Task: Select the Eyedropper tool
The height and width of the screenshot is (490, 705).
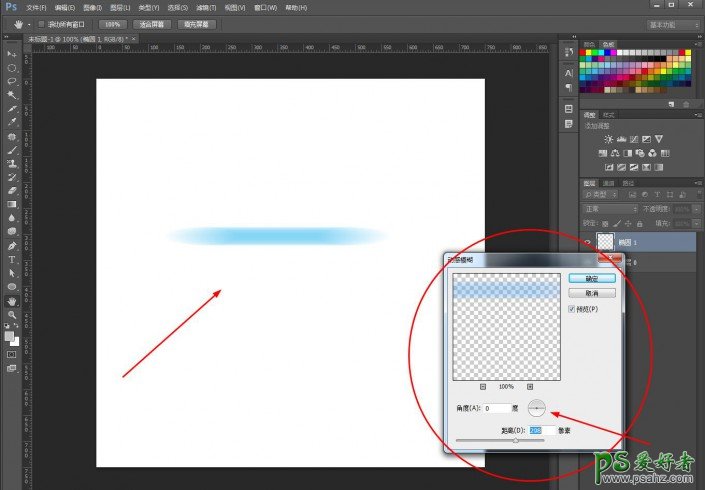Action: coord(12,122)
